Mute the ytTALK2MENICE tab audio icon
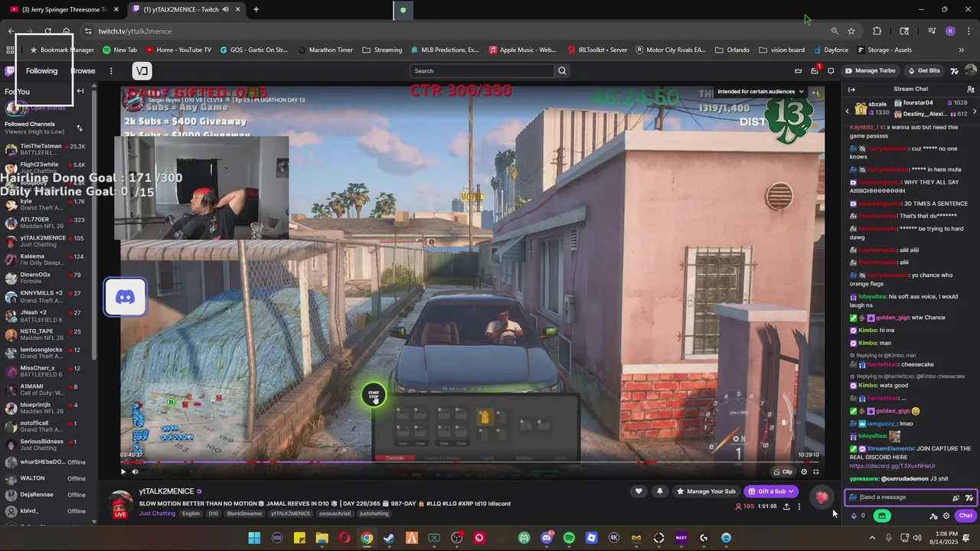Viewport: 980px width, 551px height. tap(225, 9)
